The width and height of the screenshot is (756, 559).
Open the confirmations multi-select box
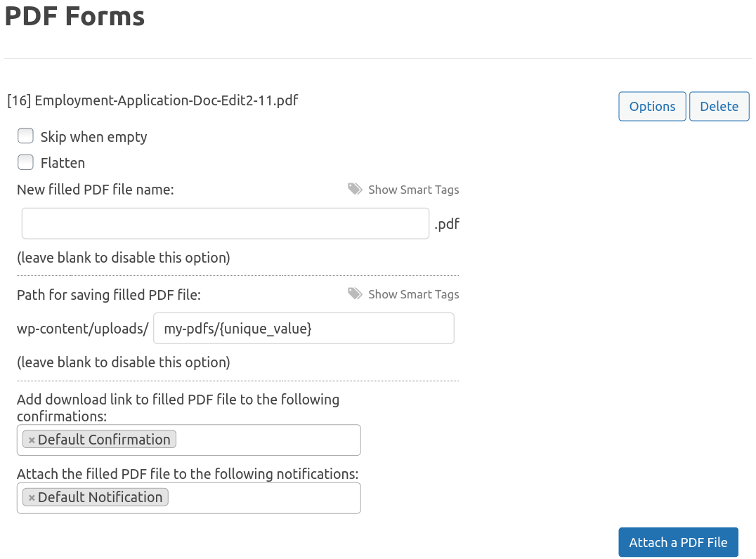click(x=267, y=440)
